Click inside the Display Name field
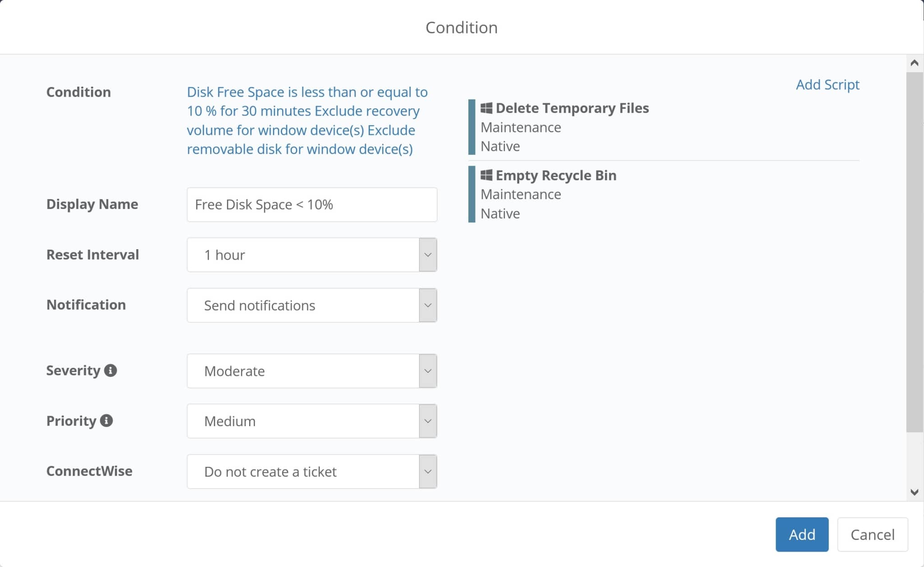The image size is (924, 567). point(311,204)
